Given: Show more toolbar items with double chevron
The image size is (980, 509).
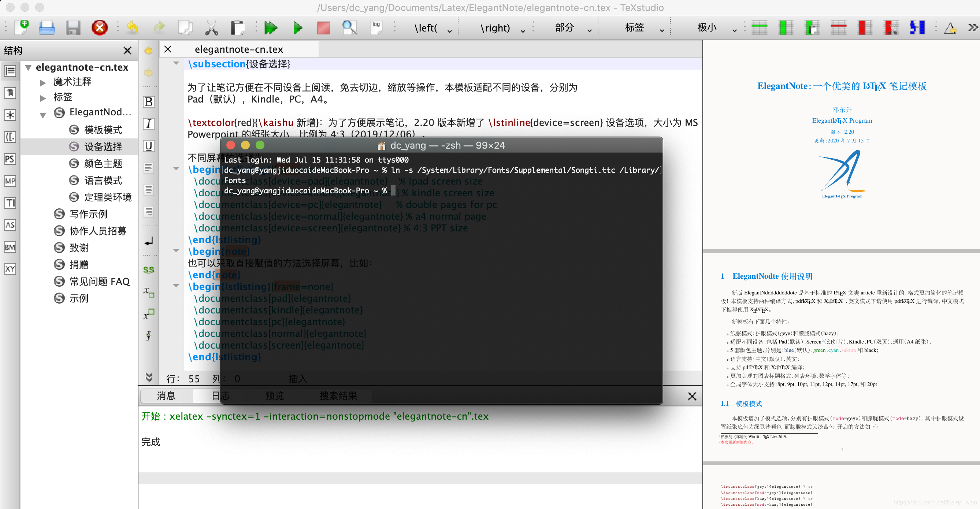Looking at the screenshot, I should [x=972, y=28].
